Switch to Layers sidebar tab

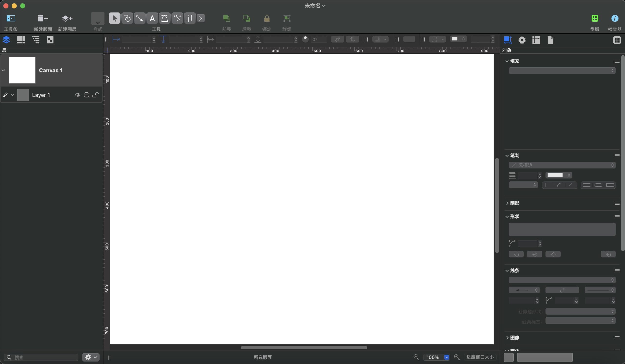[x=6, y=40]
